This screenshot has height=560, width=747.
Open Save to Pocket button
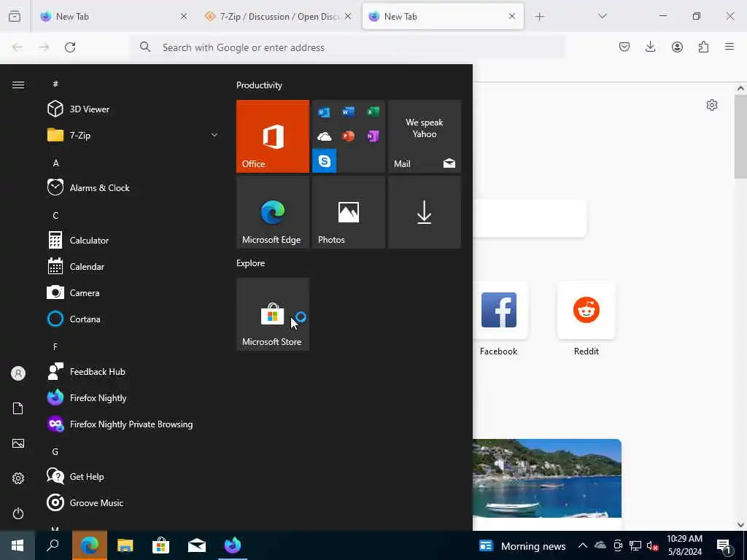point(624,47)
